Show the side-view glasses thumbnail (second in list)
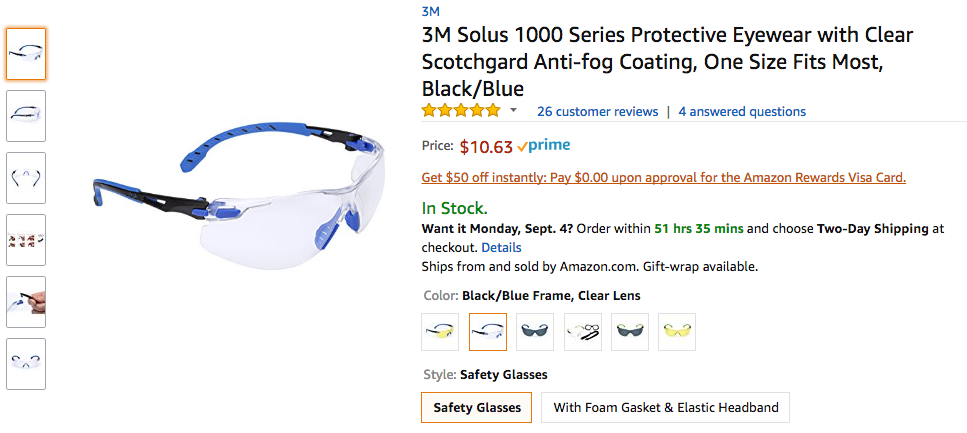This screenshot has height=433, width=967. pyautogui.click(x=26, y=115)
